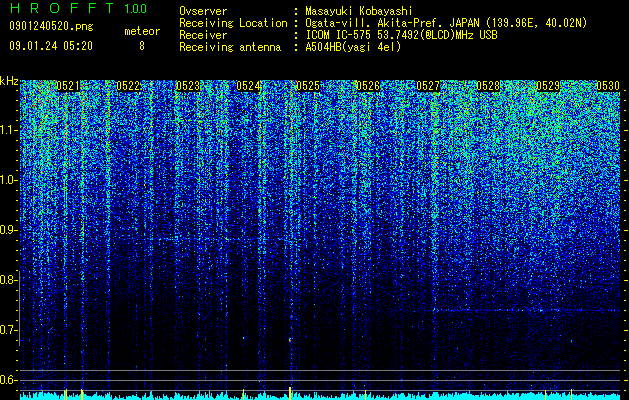Click the 0.9 kHz axis label
This screenshot has width=629, height=400.
coord(9,230)
